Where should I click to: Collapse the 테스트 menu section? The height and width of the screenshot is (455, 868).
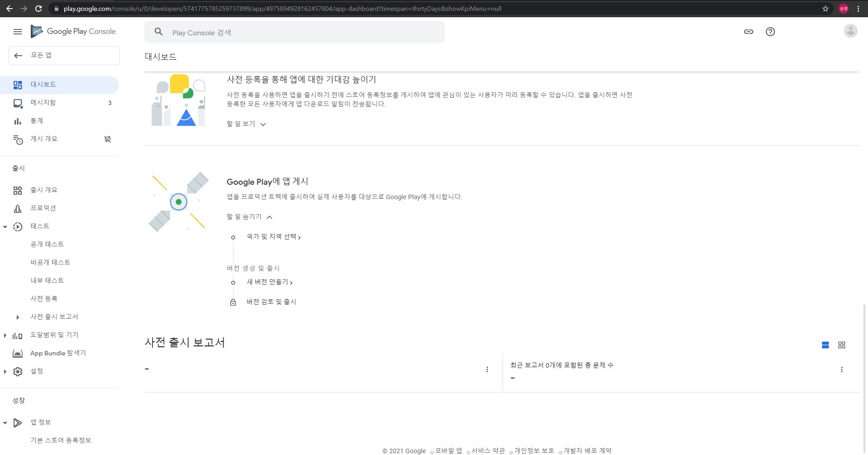point(5,227)
